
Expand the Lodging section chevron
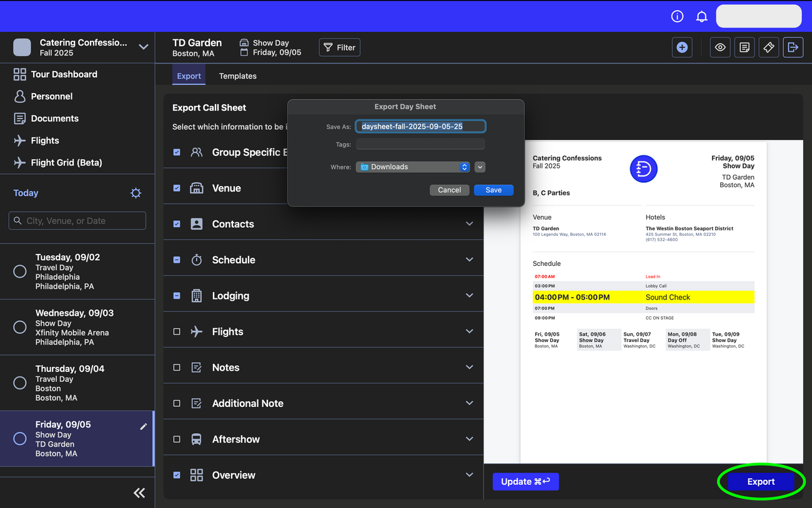tap(470, 295)
